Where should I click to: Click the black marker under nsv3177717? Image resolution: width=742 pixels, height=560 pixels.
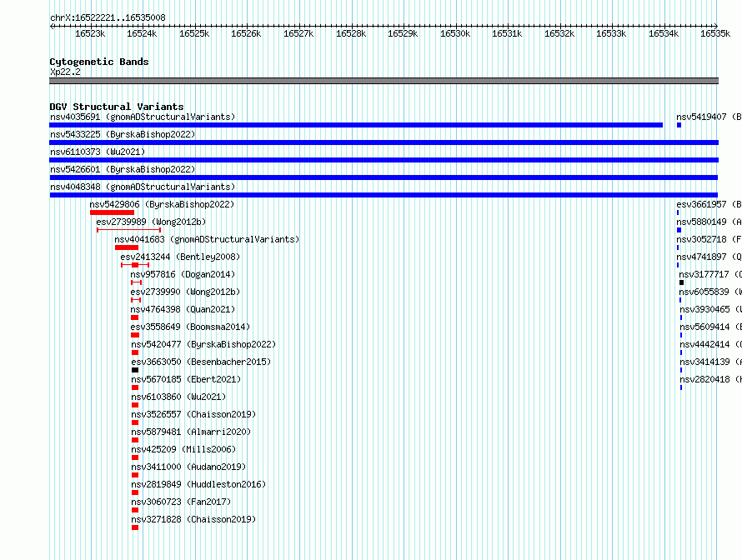coord(681,282)
